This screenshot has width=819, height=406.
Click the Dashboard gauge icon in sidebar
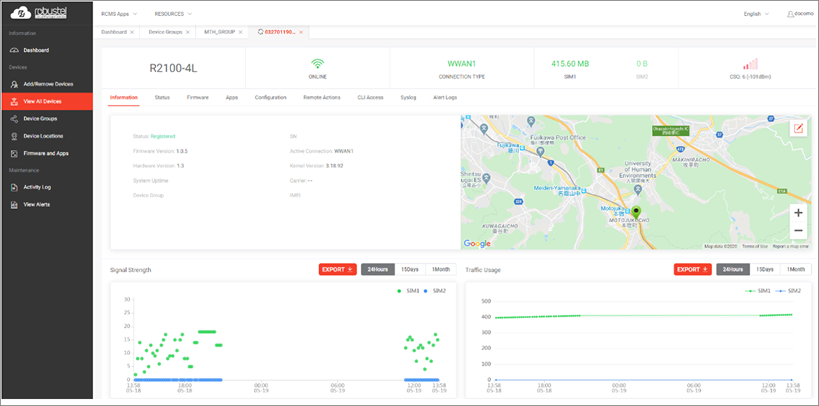[15, 50]
